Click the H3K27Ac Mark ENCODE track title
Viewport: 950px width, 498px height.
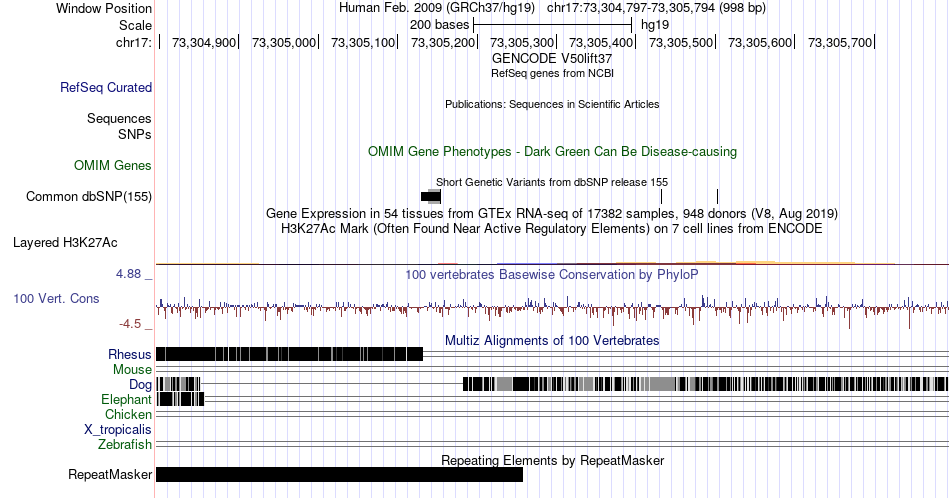(552, 228)
